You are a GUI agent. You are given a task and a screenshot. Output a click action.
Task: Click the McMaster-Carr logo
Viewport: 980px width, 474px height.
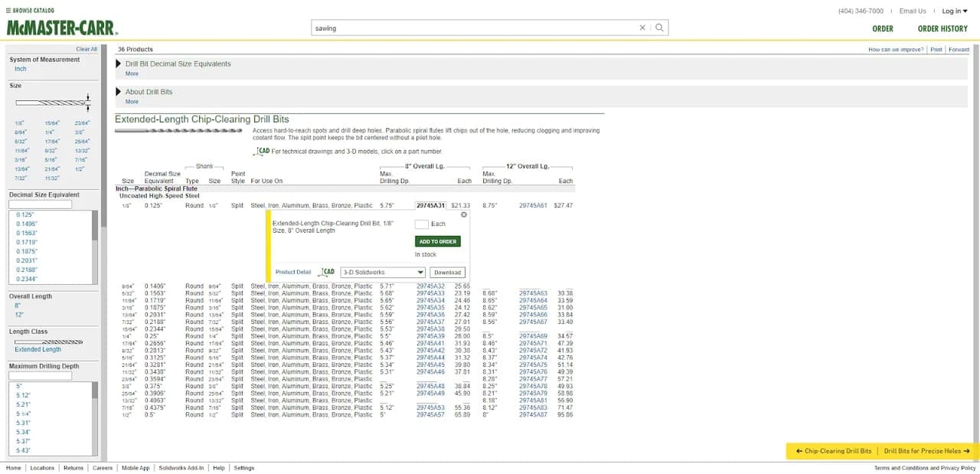[x=62, y=28]
